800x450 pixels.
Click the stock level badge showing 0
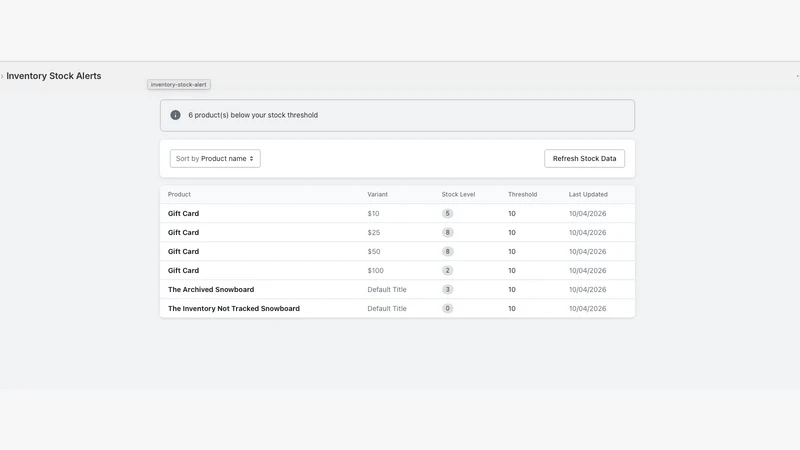click(x=447, y=309)
